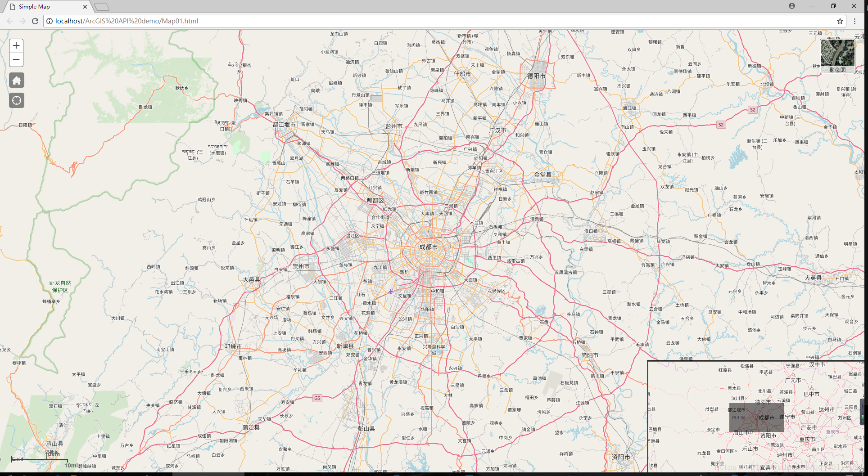This screenshot has width=868, height=476.
Task: Click the grey extent box in the overview map
Action: coord(756,418)
